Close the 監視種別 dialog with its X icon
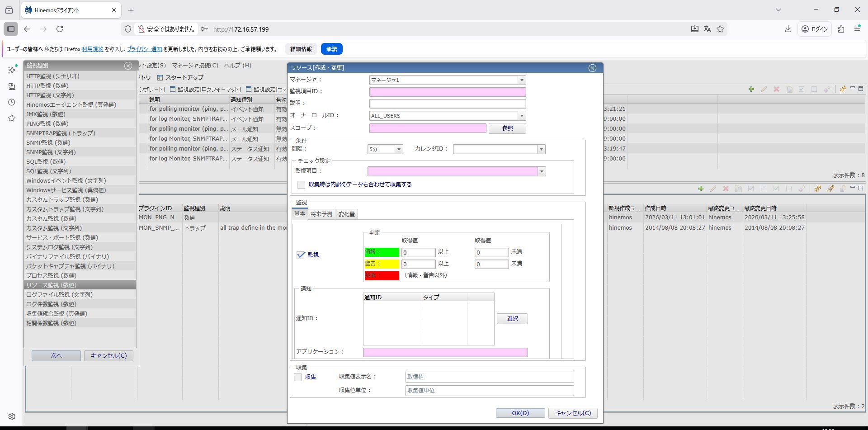Screen dimensions: 868x430 (x=128, y=66)
